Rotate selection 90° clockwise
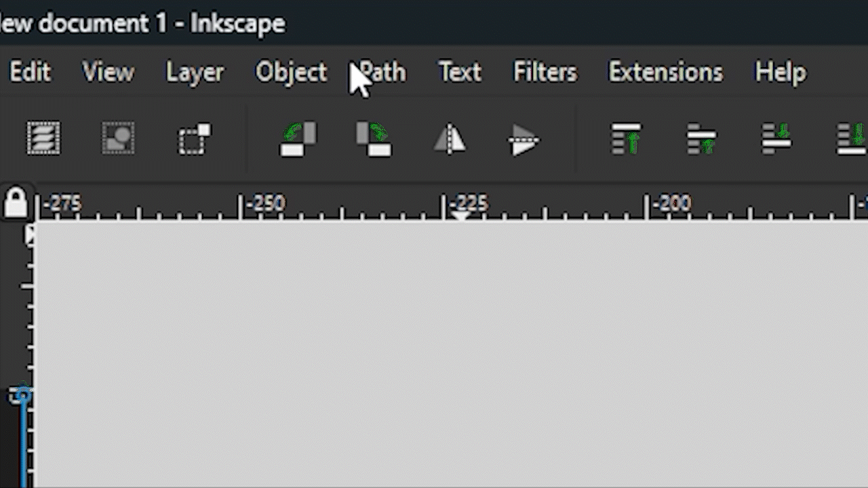868x488 pixels. pos(374,139)
